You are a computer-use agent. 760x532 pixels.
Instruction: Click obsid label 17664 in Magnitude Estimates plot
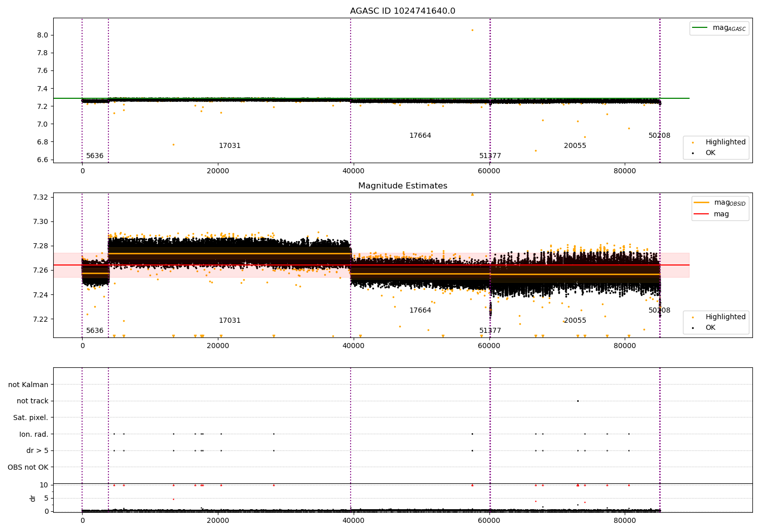tap(420, 311)
